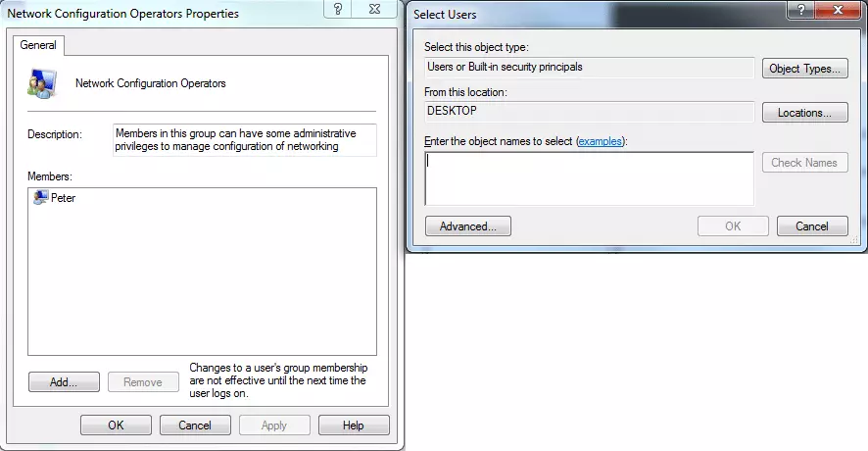This screenshot has height=451, width=868.
Task: Open Help from the Properties dialog
Action: 354,425
